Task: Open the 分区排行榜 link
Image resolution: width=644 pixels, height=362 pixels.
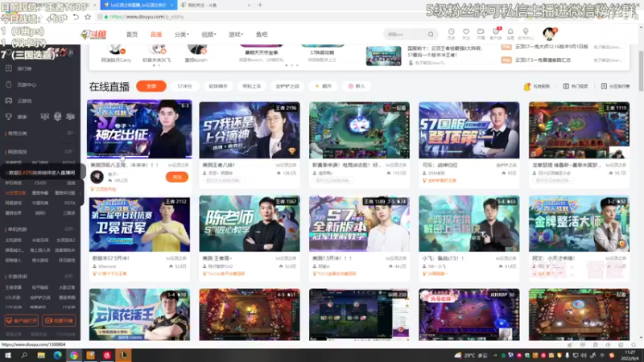Action: [615, 86]
